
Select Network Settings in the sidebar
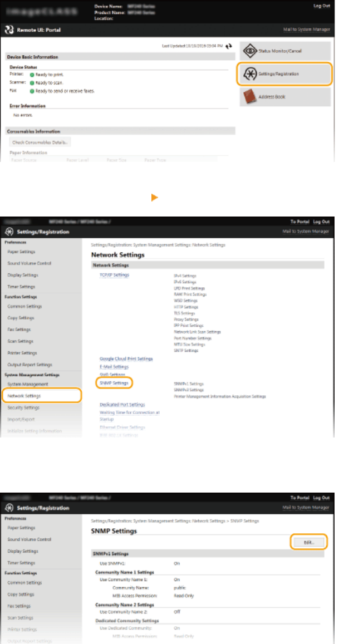point(42,396)
